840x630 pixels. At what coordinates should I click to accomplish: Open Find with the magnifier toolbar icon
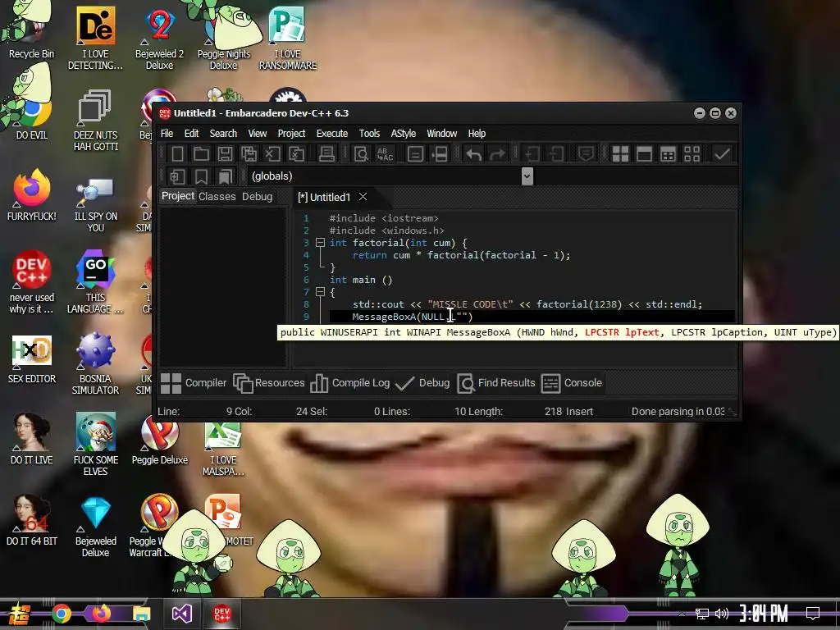361,154
